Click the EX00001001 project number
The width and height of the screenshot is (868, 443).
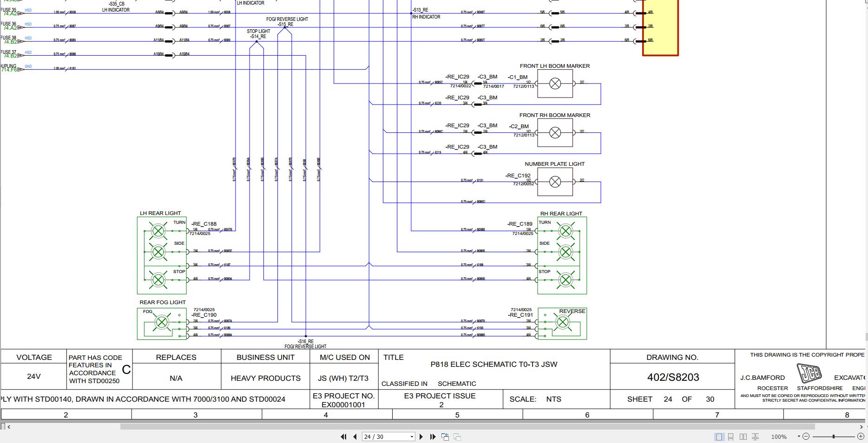tap(343, 404)
